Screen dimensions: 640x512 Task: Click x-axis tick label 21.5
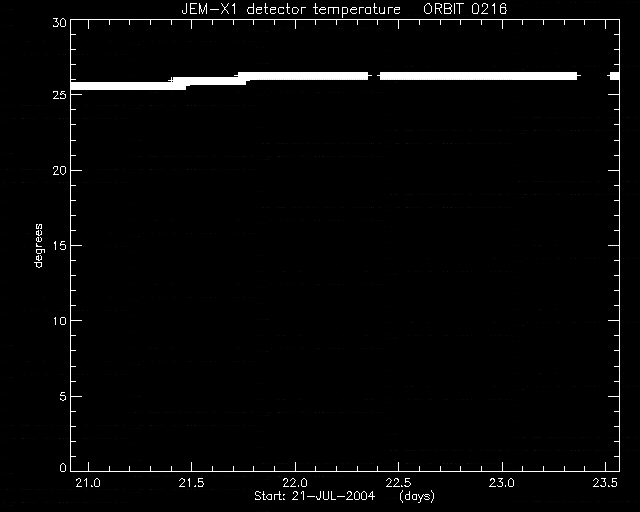coord(191,483)
